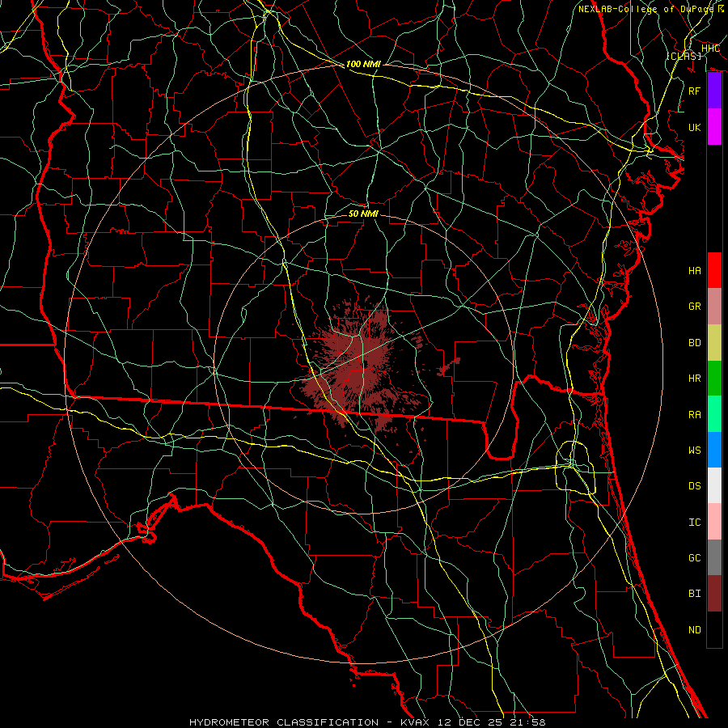Viewport: 728px width, 728px height.
Task: Click the Hydrometeor Classification KVAX timestamp caption
Action: (367, 722)
